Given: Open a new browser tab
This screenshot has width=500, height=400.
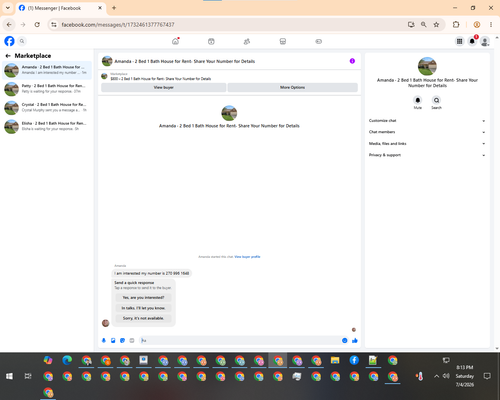Looking at the screenshot, I should pos(114,8).
